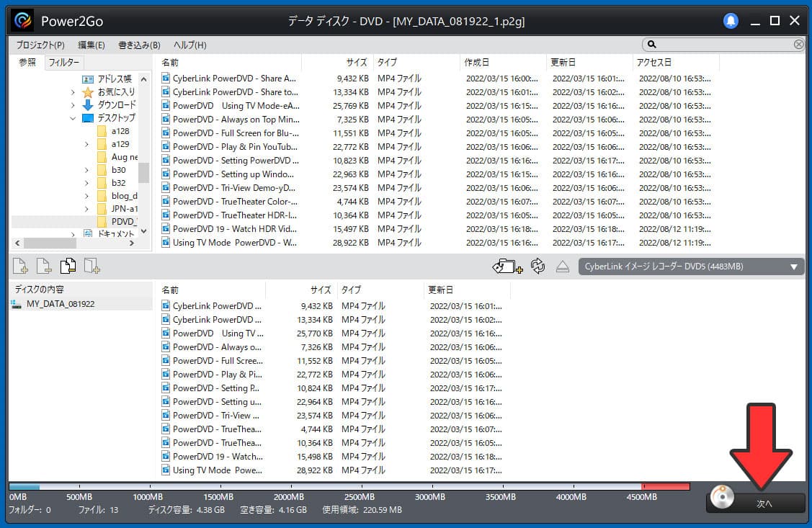Clear the search box with X icon
This screenshot has height=528, width=812.
click(798, 45)
